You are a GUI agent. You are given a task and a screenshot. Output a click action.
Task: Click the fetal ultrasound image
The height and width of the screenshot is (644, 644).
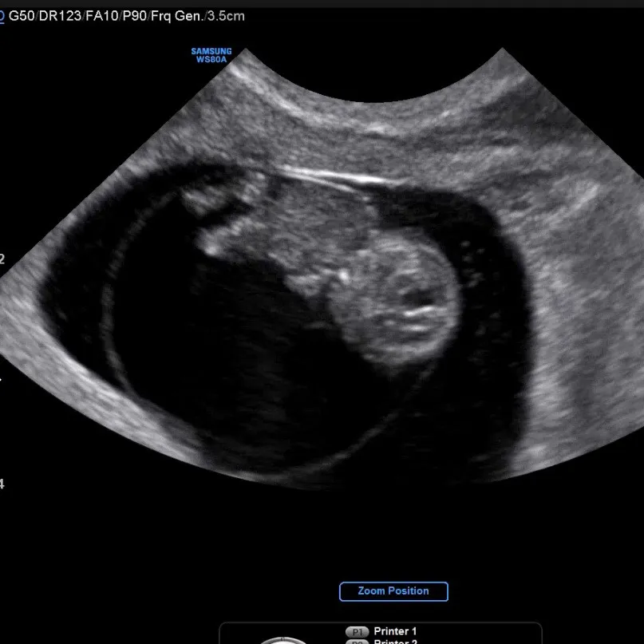point(322,269)
